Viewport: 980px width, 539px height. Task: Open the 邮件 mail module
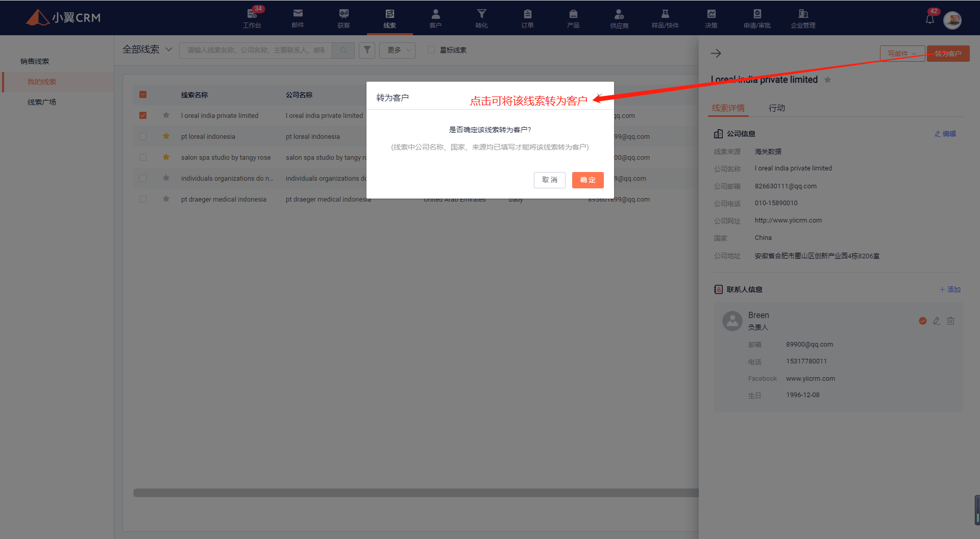tap(298, 18)
